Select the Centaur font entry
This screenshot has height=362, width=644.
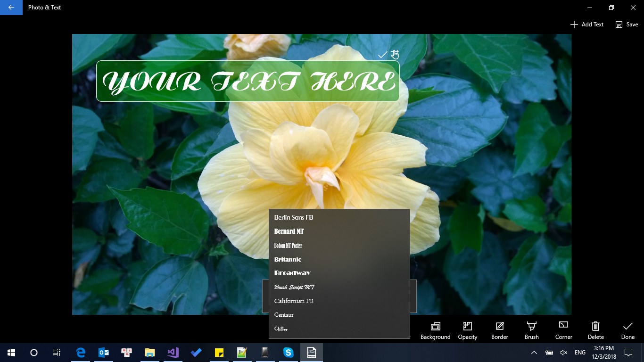tap(284, 315)
